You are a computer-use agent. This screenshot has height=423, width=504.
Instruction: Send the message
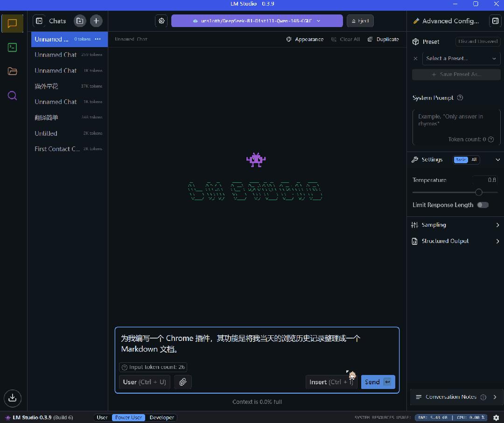[378, 382]
